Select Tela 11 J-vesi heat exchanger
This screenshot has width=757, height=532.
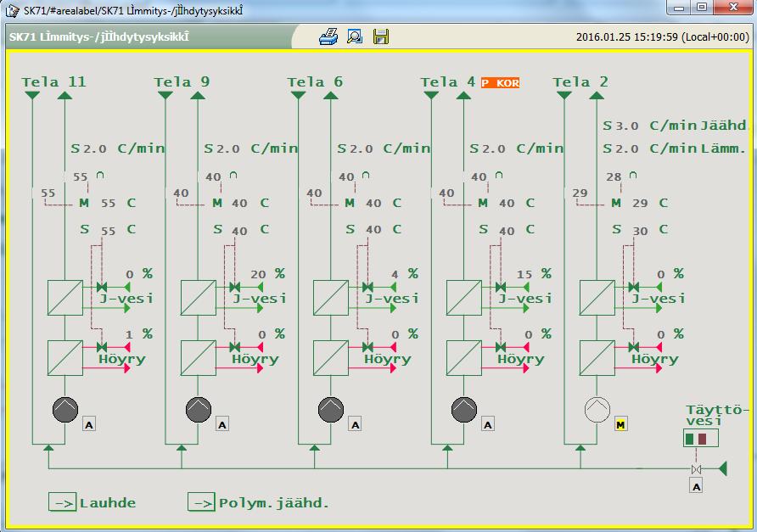tap(65, 298)
